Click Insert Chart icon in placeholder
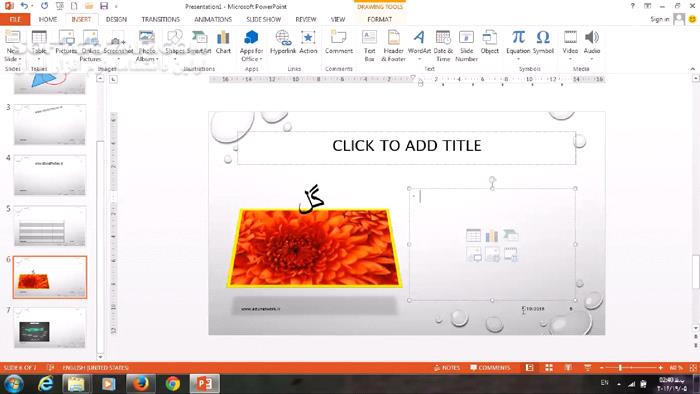Image resolution: width=700 pixels, height=394 pixels. point(492,235)
